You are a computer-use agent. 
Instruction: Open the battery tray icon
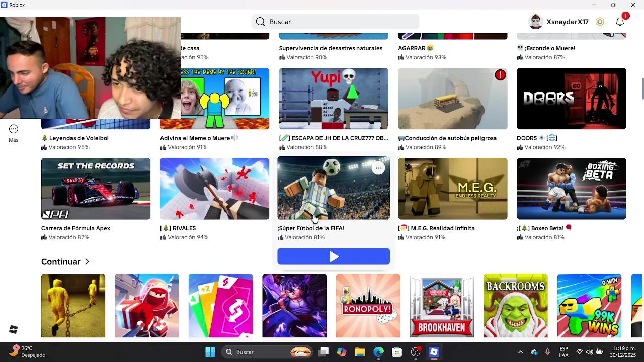click(599, 352)
